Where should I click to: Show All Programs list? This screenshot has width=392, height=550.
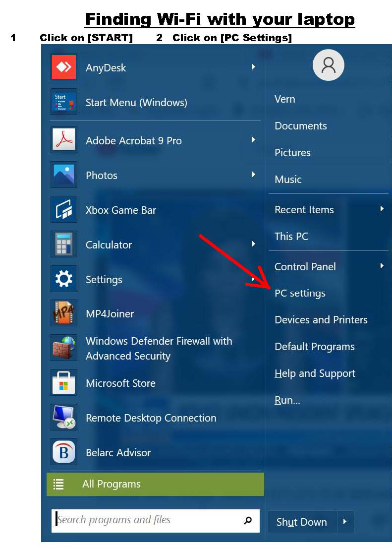[x=155, y=484]
